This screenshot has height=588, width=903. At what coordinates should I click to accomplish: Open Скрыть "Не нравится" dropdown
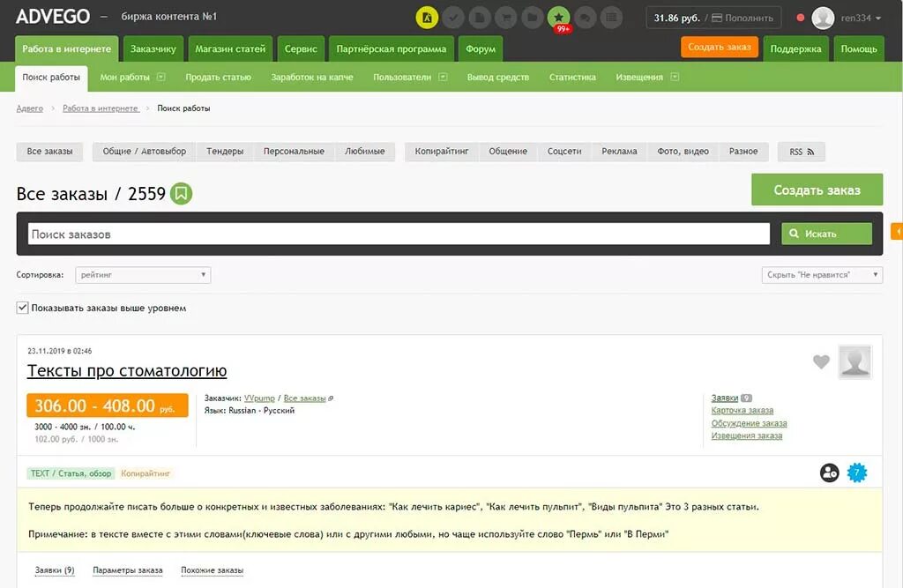click(823, 275)
